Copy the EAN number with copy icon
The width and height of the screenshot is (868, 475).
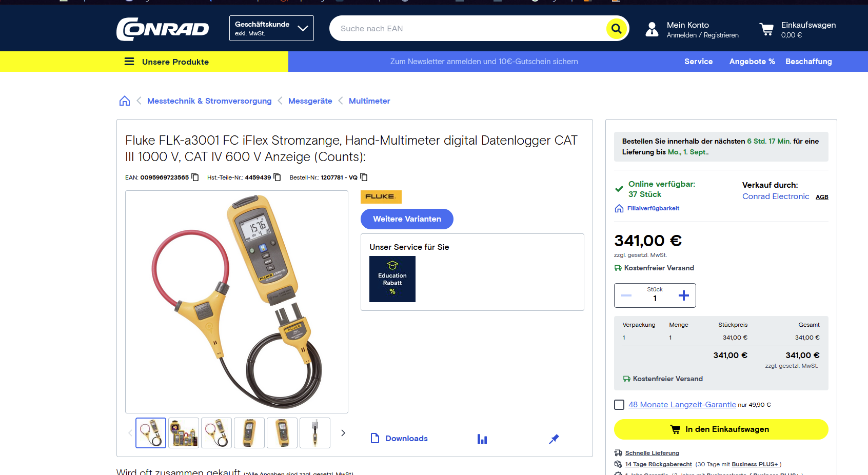(195, 177)
